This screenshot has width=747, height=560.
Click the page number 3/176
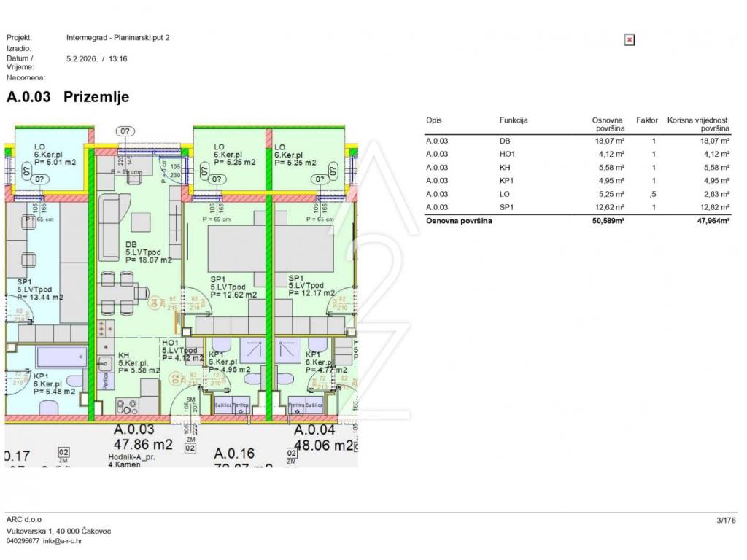pyautogui.click(x=726, y=520)
